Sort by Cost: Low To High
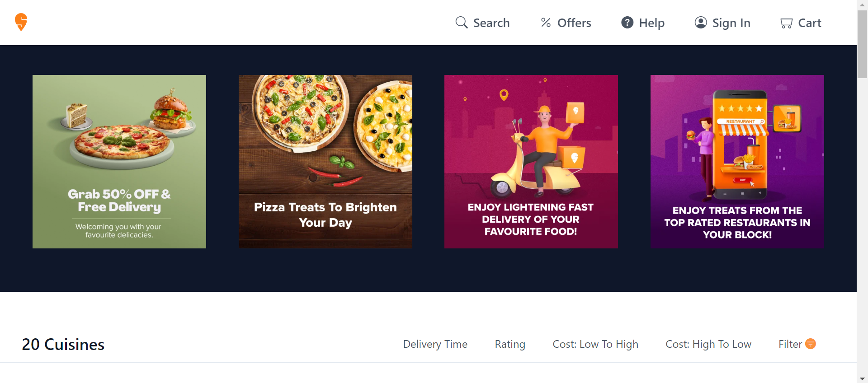The image size is (868, 383). [x=595, y=344]
